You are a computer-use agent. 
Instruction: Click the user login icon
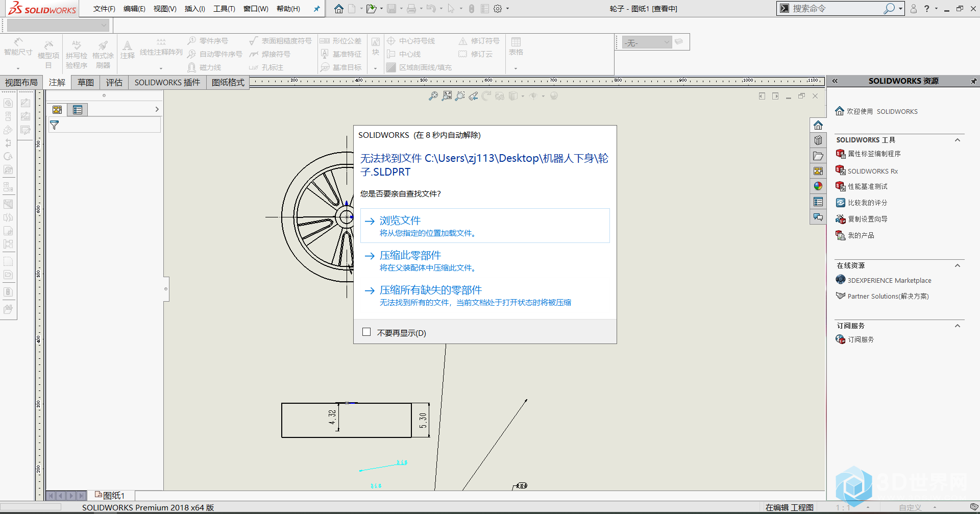[914, 9]
